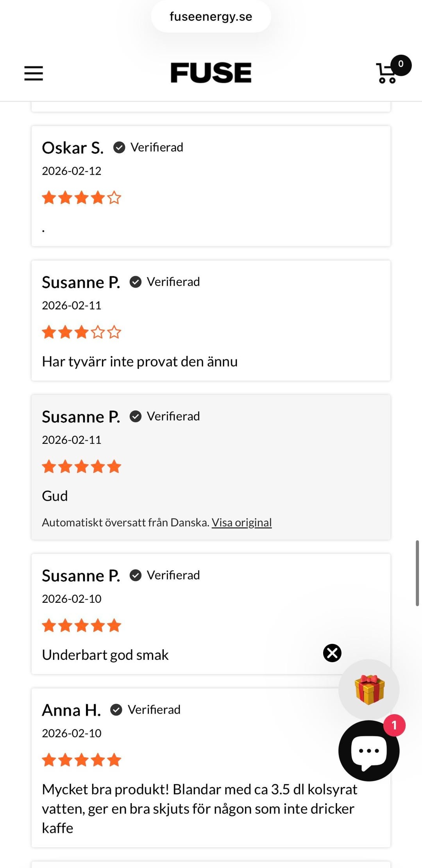The width and height of the screenshot is (422, 868).
Task: Click the FUSE logo
Action: pyautogui.click(x=211, y=73)
